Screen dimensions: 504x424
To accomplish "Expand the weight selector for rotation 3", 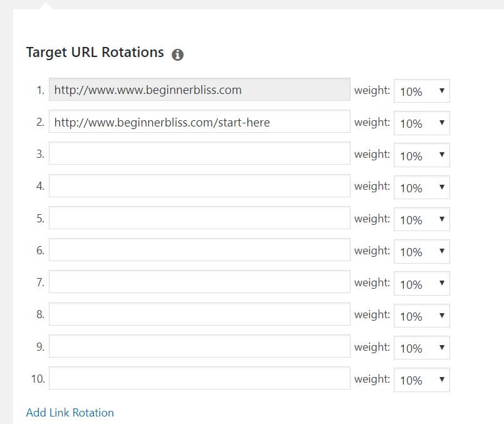I will pyautogui.click(x=421, y=155).
